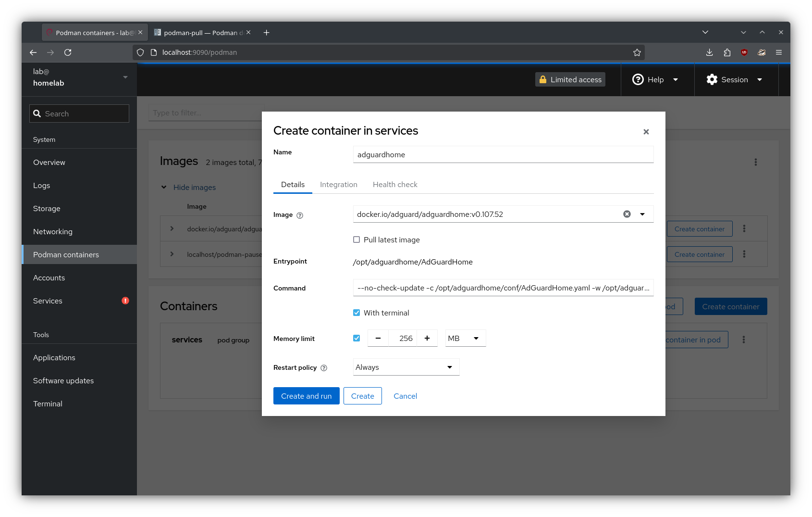Switch to the Health check tab
The height and width of the screenshot is (517, 812).
click(395, 185)
